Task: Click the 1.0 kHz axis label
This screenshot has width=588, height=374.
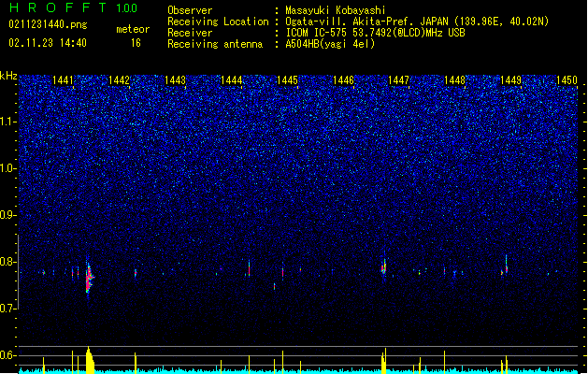Action: click(x=8, y=168)
